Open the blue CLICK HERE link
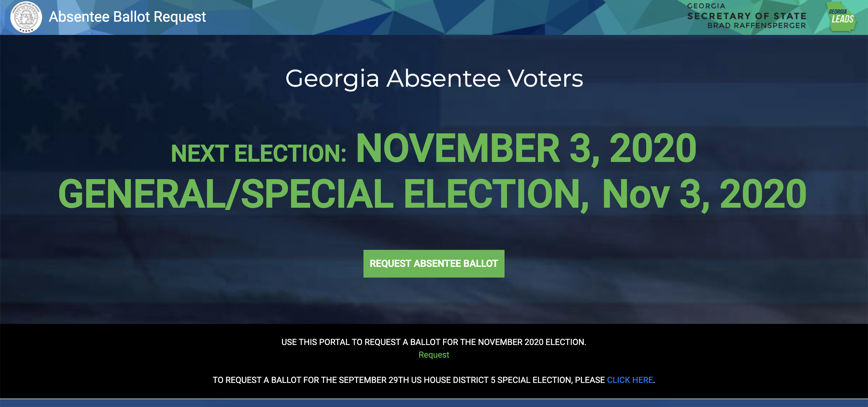This screenshot has width=868, height=407. (630, 380)
